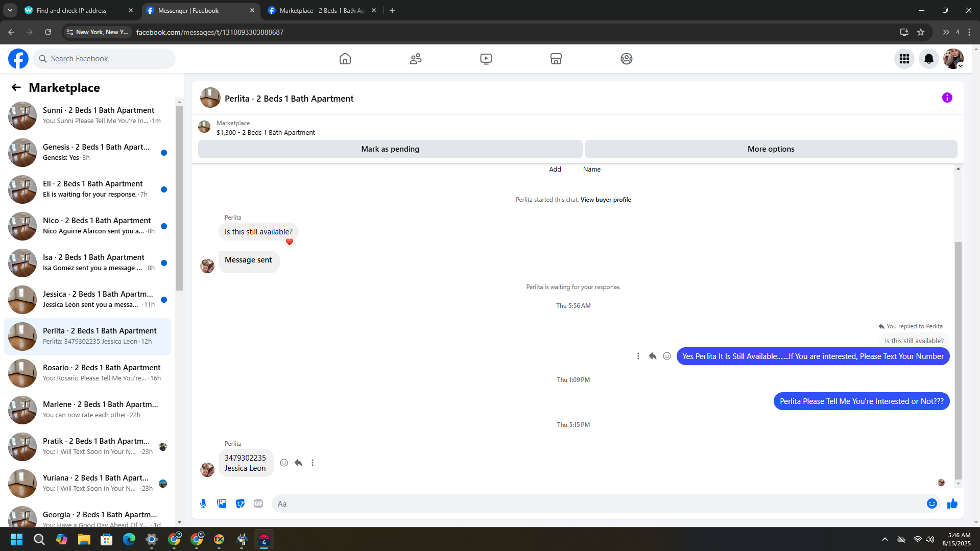Record a voice clip with microphone icon
Screen dimensions: 980x551
click(203, 504)
